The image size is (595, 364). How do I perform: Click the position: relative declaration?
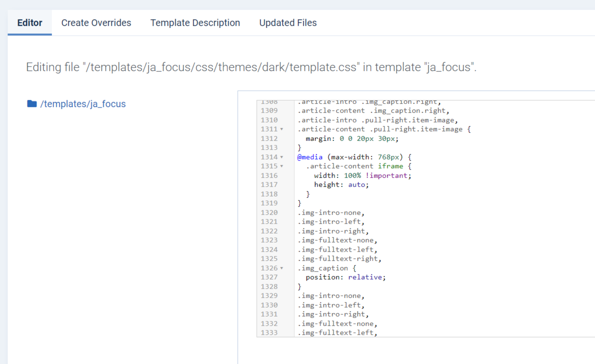tap(345, 277)
